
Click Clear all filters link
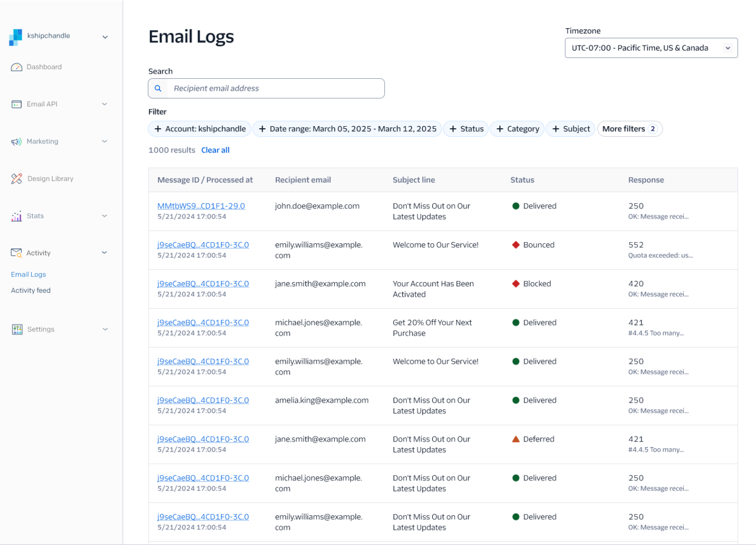tap(215, 150)
